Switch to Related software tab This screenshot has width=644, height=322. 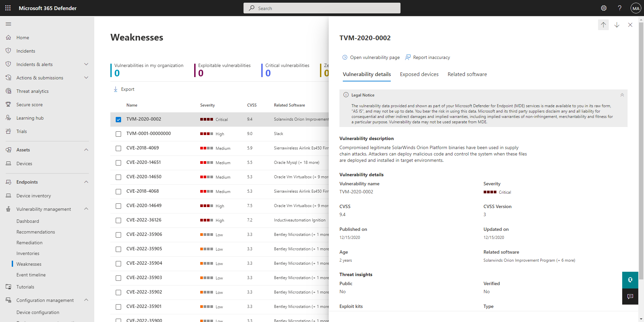[x=467, y=74]
